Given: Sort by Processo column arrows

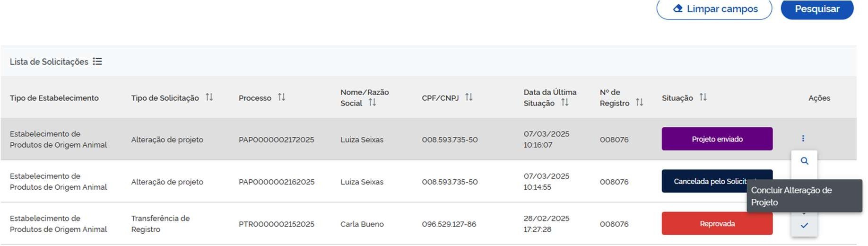Looking at the screenshot, I should click(x=281, y=97).
